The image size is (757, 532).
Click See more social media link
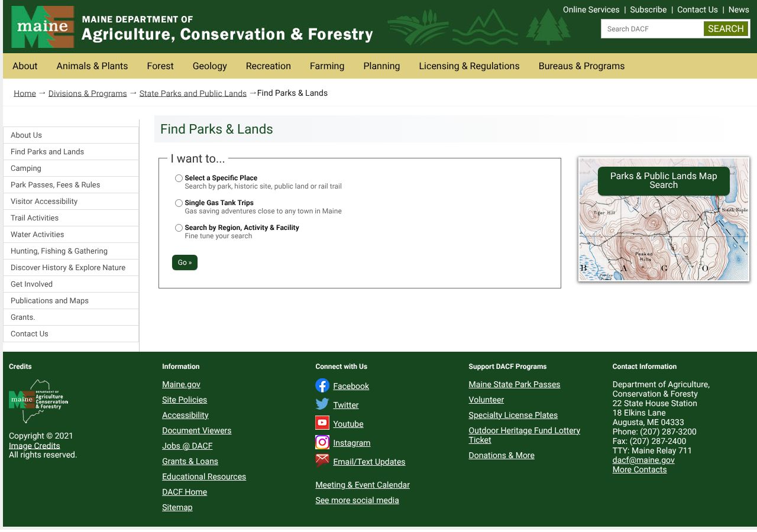tap(357, 500)
